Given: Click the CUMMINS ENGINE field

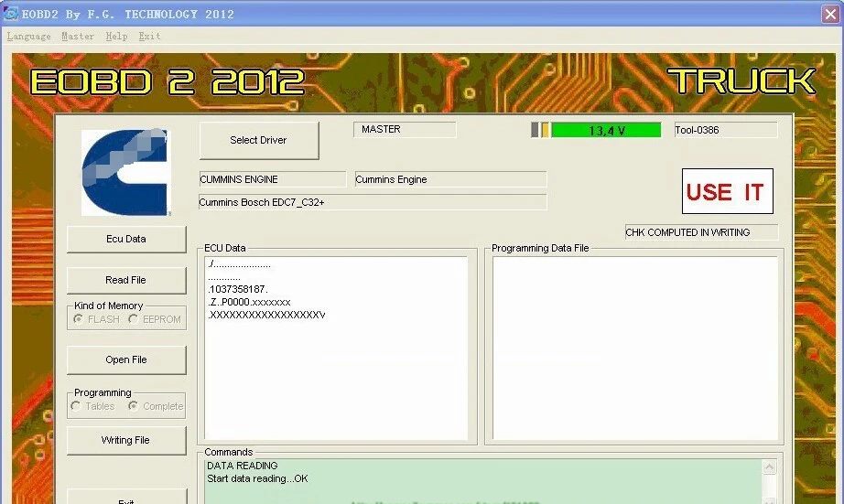Looking at the screenshot, I should click(x=273, y=179).
